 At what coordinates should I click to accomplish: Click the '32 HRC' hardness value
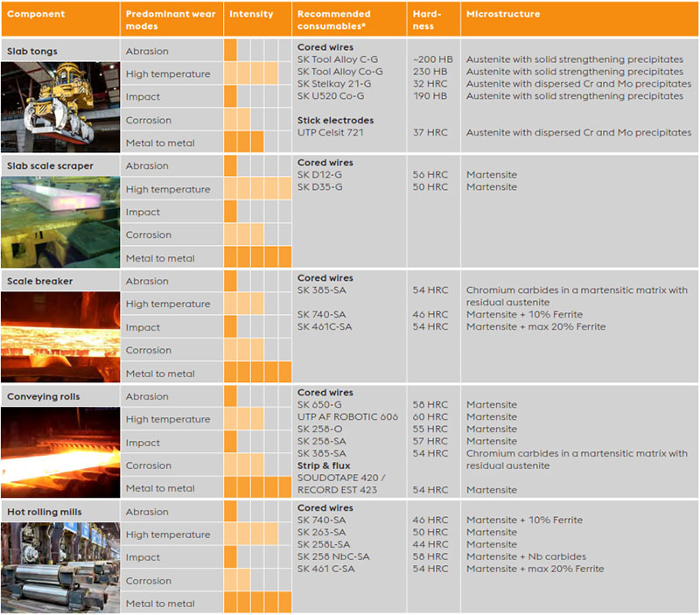coord(430,83)
